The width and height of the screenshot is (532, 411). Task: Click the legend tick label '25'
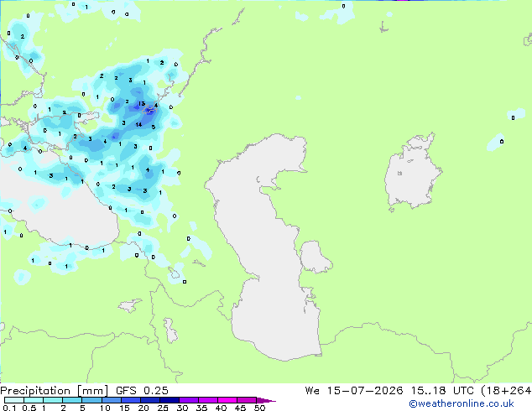[163, 408]
